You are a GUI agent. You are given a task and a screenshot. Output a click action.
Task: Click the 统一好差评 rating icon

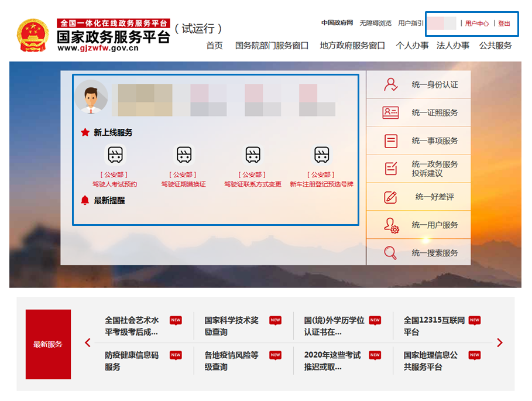(x=391, y=197)
